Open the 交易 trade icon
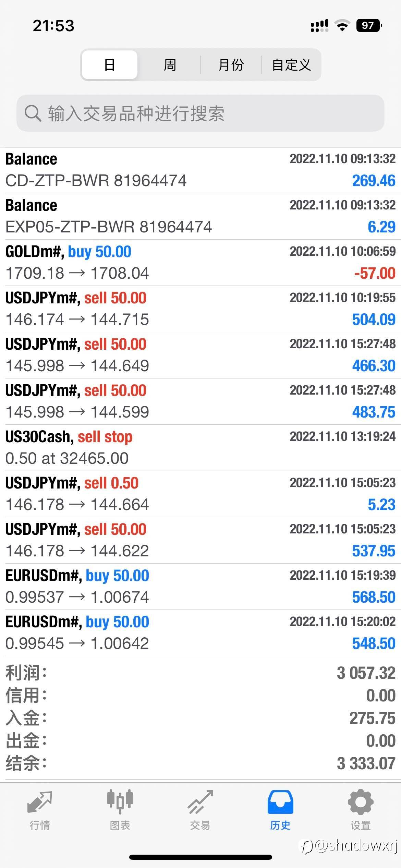Screen dimensions: 401x868 pyautogui.click(x=200, y=801)
